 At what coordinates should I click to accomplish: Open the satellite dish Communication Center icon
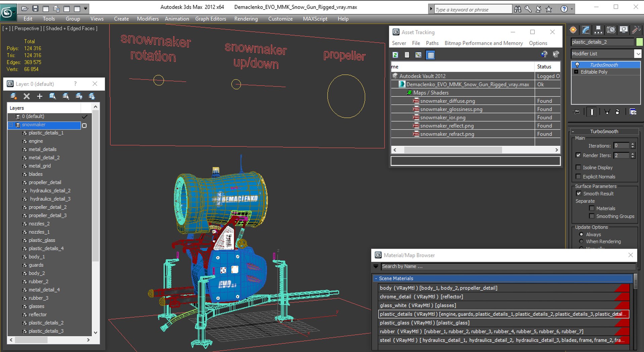click(538, 9)
